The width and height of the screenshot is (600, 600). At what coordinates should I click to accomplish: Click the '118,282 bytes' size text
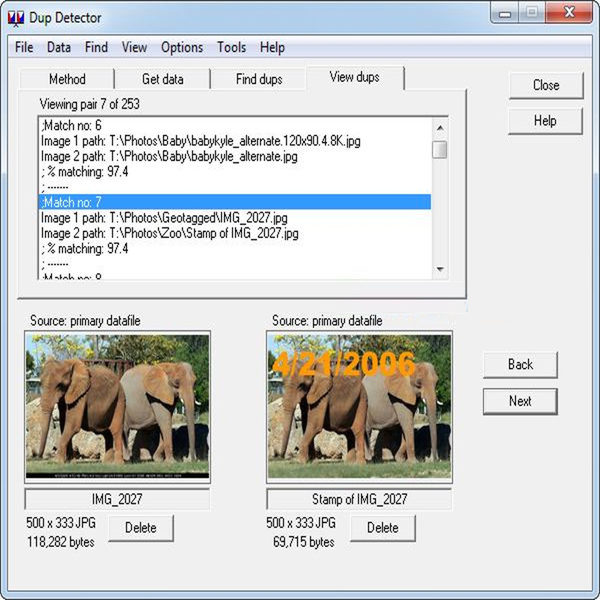tap(61, 542)
